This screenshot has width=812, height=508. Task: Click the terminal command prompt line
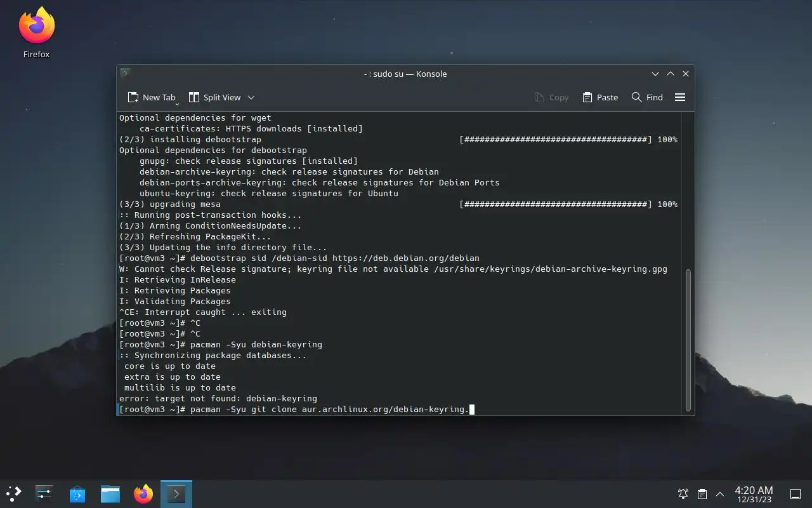(x=297, y=409)
